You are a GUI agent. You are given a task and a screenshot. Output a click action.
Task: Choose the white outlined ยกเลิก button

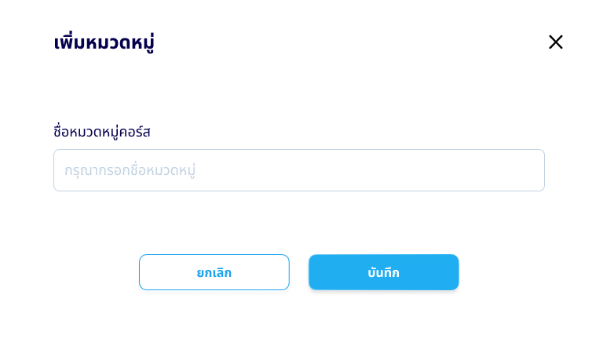(x=214, y=272)
